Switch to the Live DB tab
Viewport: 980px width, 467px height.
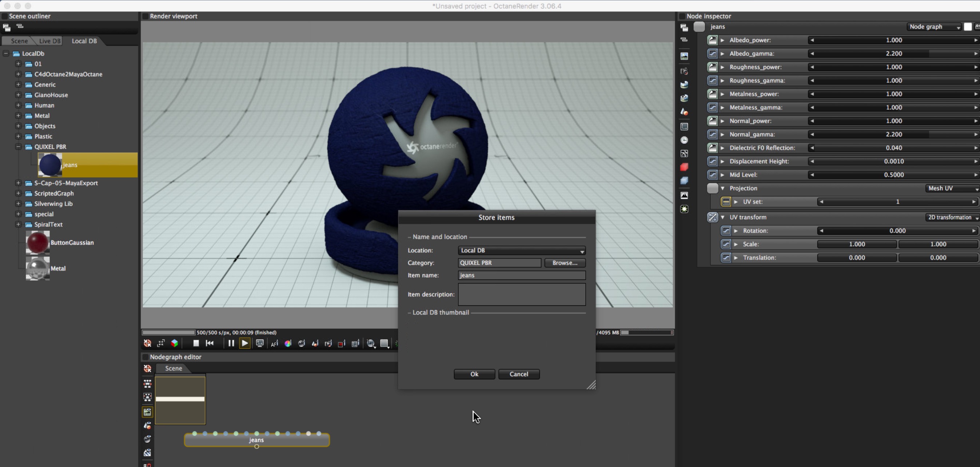click(49, 41)
